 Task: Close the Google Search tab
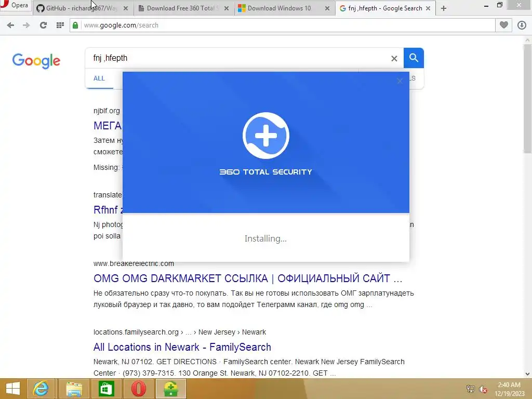point(428,8)
